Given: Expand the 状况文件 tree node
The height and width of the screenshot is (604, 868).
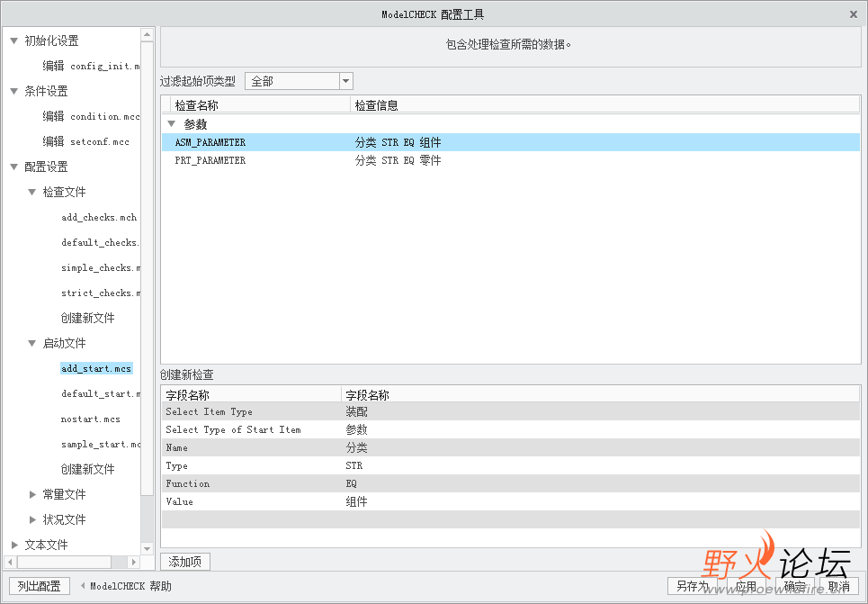Looking at the screenshot, I should [32, 519].
